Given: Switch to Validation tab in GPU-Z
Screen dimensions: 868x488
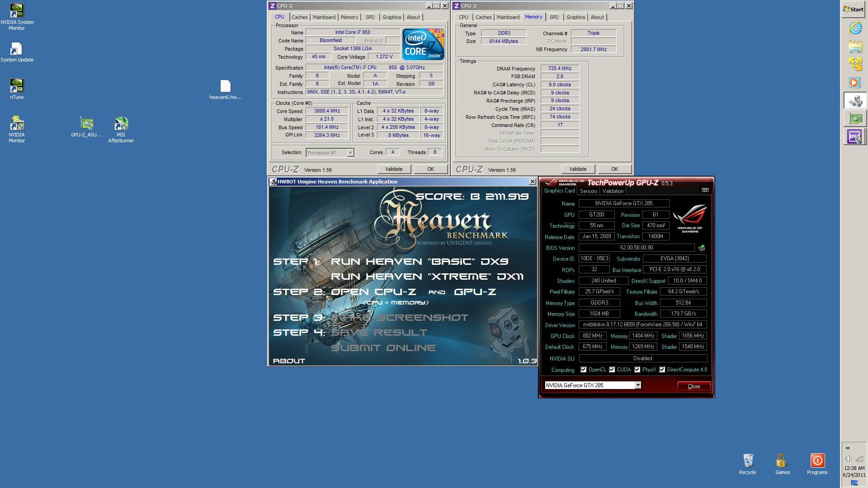Looking at the screenshot, I should (613, 191).
